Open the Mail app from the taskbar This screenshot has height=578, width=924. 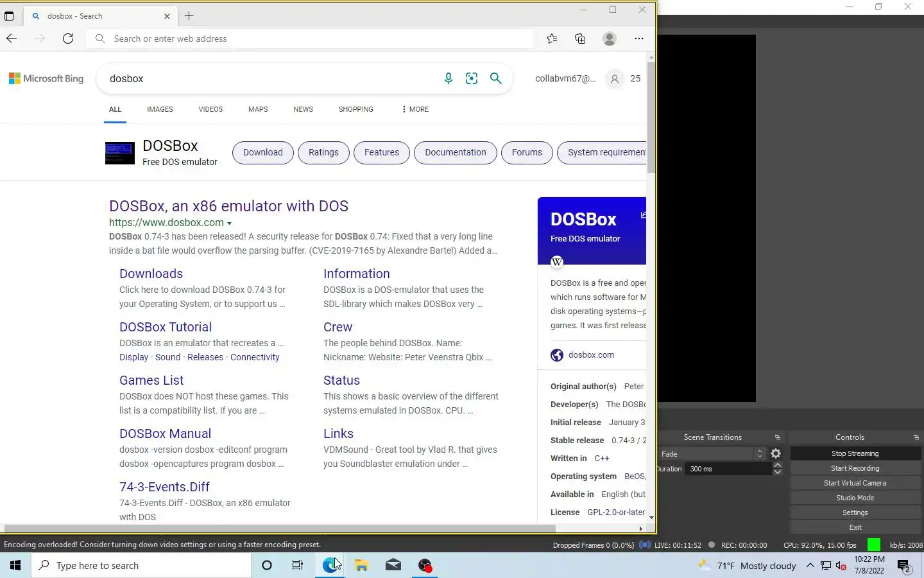393,565
